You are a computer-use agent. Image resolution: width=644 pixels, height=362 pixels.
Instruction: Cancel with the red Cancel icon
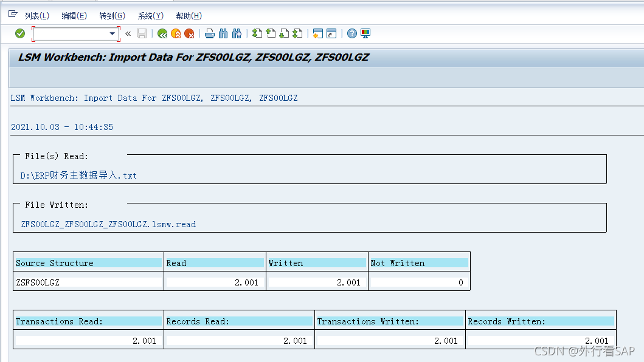tap(189, 33)
